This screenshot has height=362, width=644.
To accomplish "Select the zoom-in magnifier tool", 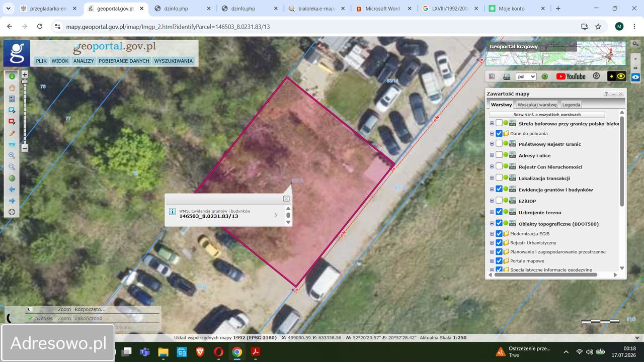I will click(12, 155).
